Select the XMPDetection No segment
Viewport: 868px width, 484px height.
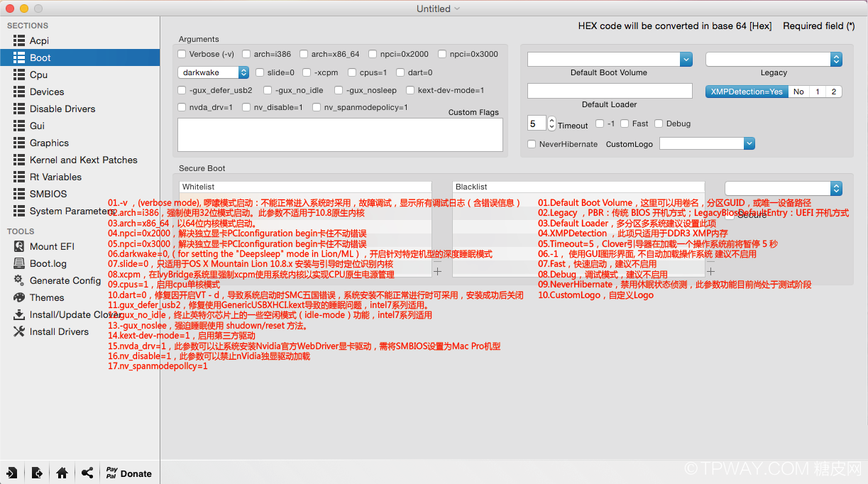tap(798, 92)
